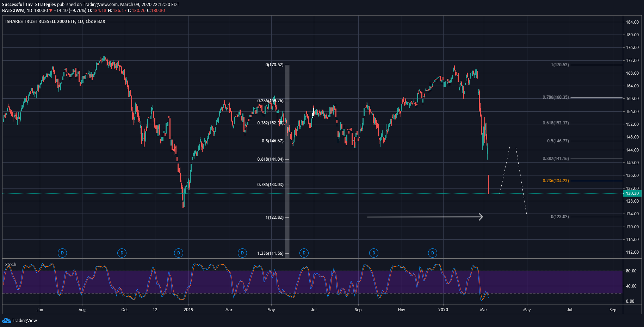Screen dimensions: 644x327
Task: Select the 0.618(152.37) label on the right
Action: (556, 123)
